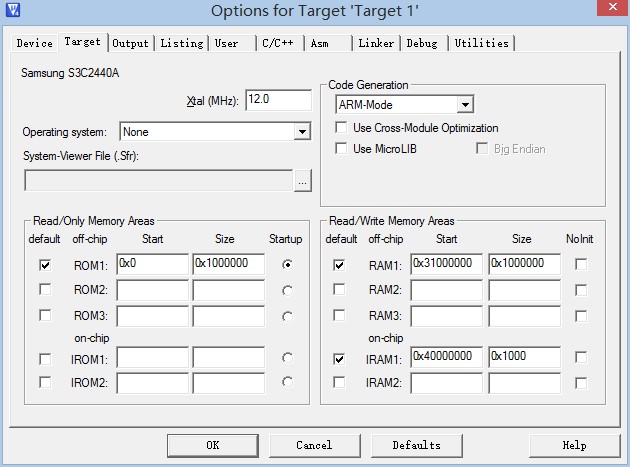630x467 pixels.
Task: Enable Use MicroLIB checkbox
Action: 341,148
